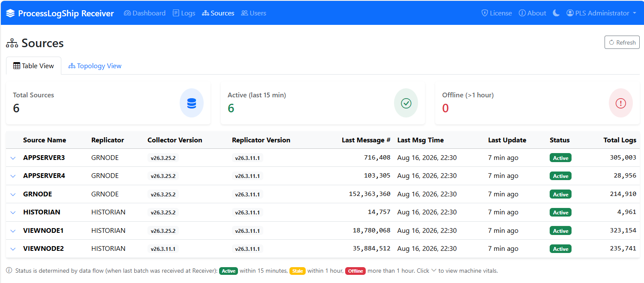This screenshot has width=644, height=283.
Task: Click the HISTORIAN replicator in VIEWNODE1 row
Action: pos(108,231)
